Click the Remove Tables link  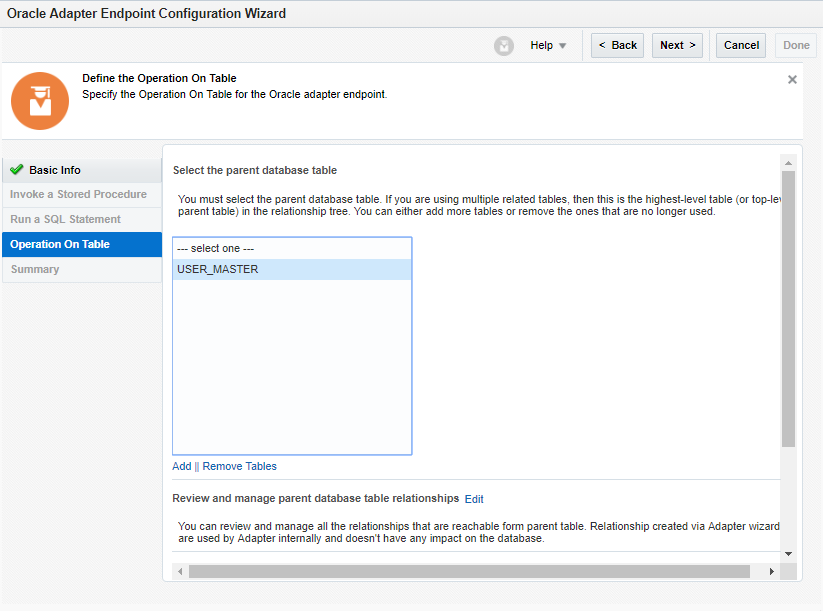[239, 466]
